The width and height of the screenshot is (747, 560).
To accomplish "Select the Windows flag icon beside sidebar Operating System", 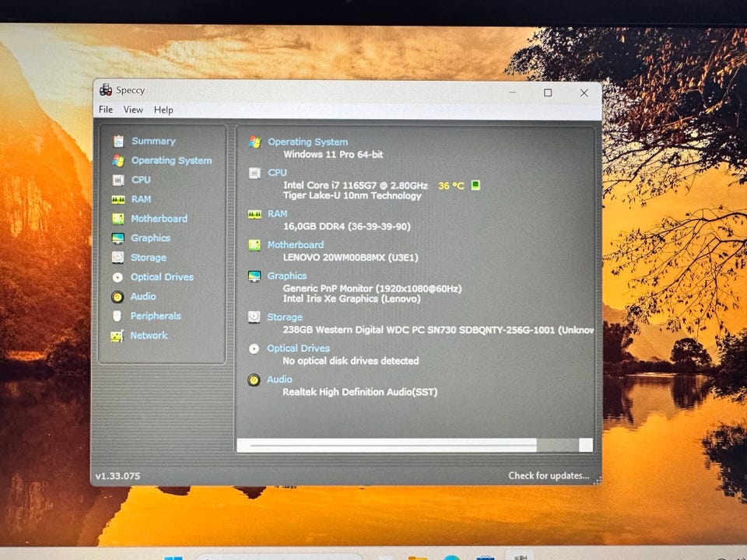I will (x=118, y=160).
